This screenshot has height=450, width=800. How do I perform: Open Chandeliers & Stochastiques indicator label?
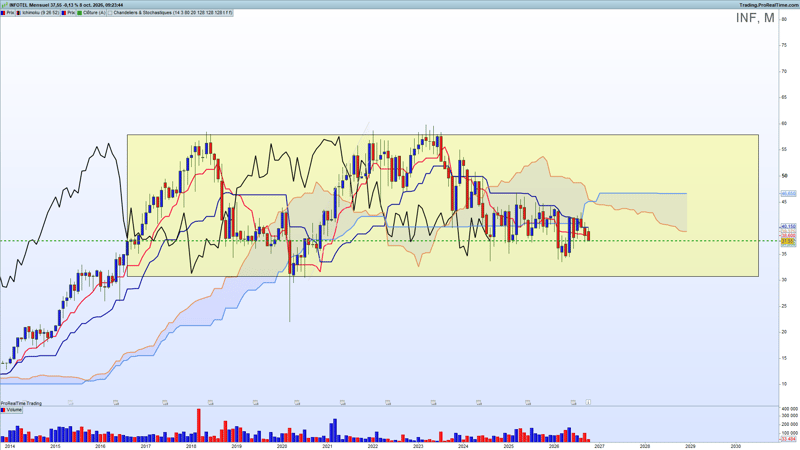[x=170, y=13]
